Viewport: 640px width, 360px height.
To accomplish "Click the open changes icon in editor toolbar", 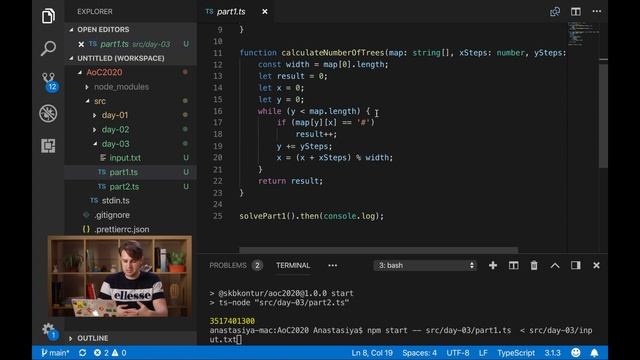I will [x=555, y=11].
